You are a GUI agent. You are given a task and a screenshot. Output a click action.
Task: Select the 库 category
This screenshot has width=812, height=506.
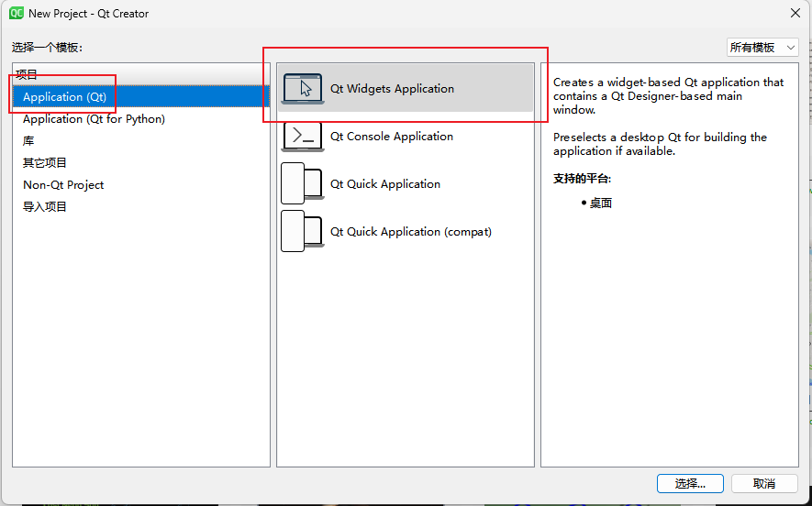[141, 141]
